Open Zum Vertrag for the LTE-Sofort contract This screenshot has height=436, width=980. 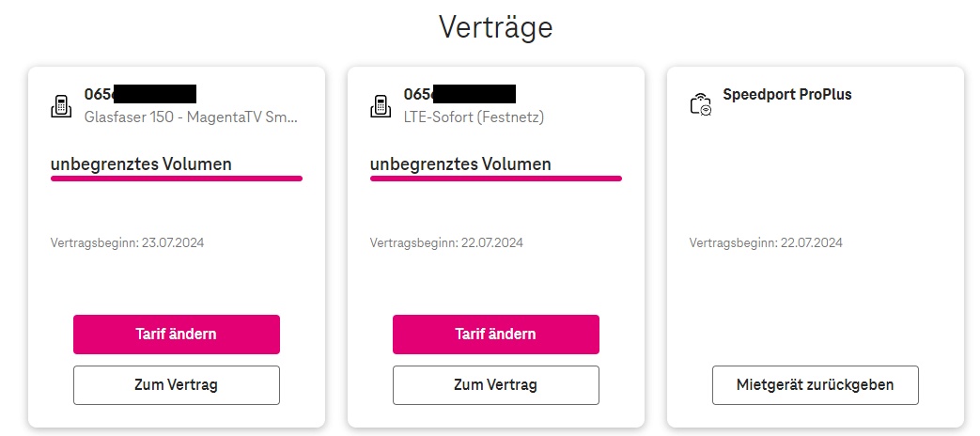coord(495,385)
